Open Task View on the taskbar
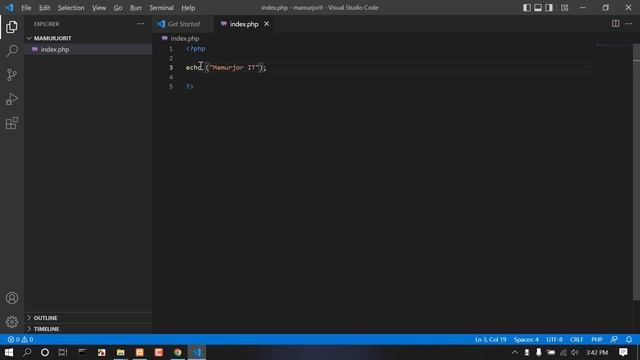Screen dimensions: 640x360 pyautogui.click(x=63, y=352)
